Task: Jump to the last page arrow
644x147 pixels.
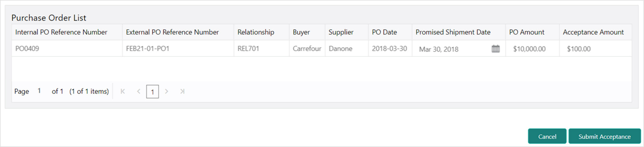Action: coord(182,91)
